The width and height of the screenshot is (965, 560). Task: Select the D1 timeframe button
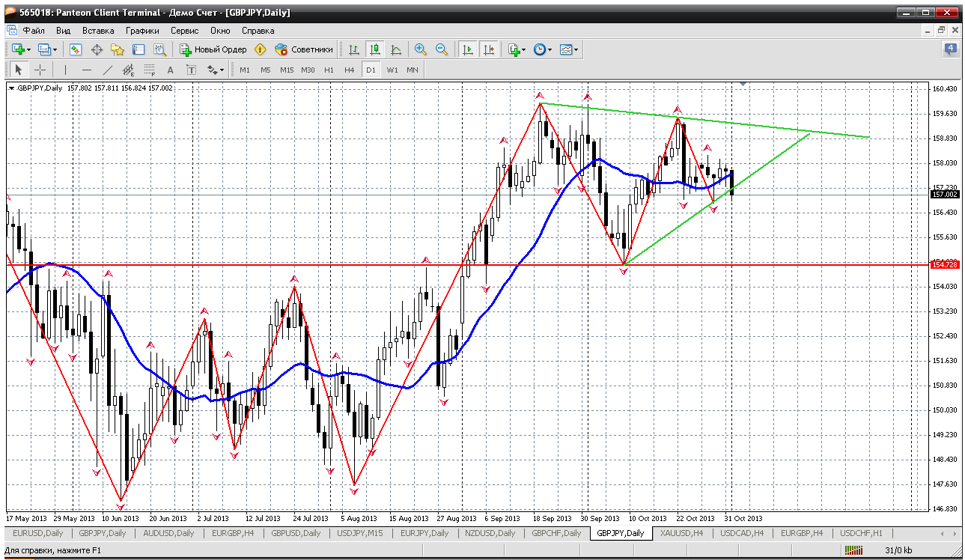pyautogui.click(x=371, y=70)
